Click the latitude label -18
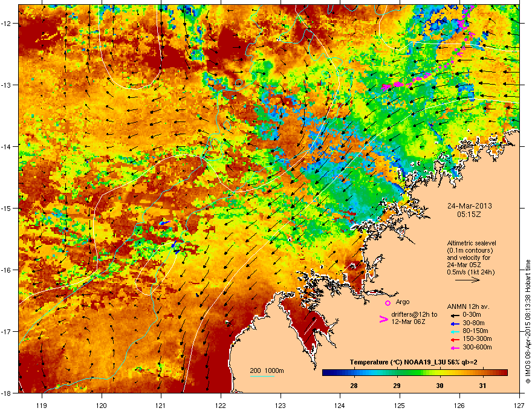The height and width of the screenshot is (411, 532). [x=6, y=393]
